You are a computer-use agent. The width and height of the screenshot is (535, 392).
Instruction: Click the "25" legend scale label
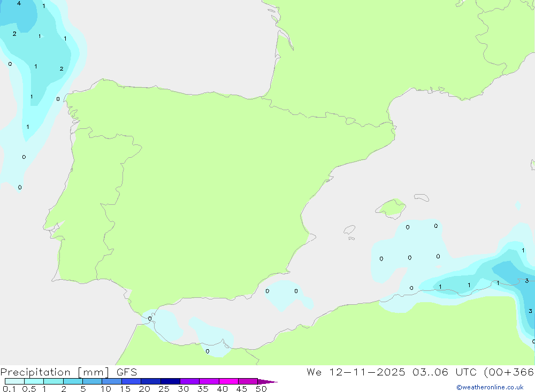[164, 389]
